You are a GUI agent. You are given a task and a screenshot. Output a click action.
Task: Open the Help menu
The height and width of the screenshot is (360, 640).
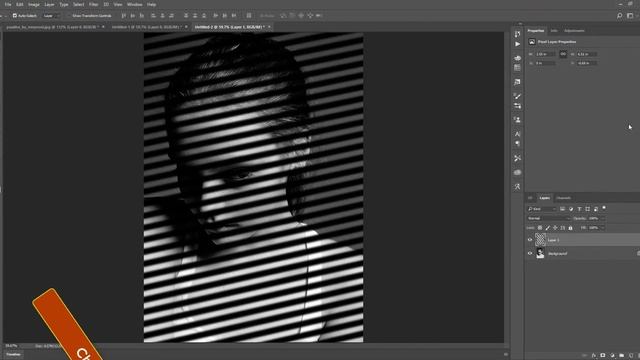point(151,4)
